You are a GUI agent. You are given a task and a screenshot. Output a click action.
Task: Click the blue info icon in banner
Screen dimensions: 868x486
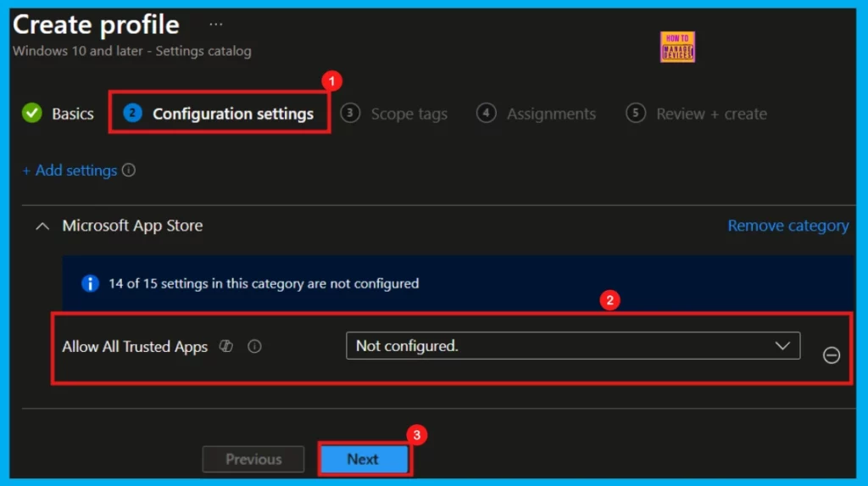click(90, 284)
